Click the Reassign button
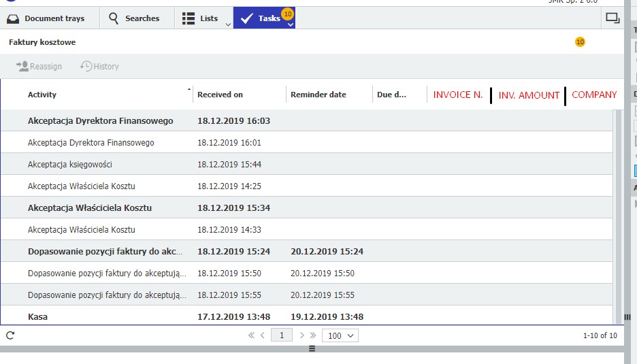637x364 pixels. 39,66
